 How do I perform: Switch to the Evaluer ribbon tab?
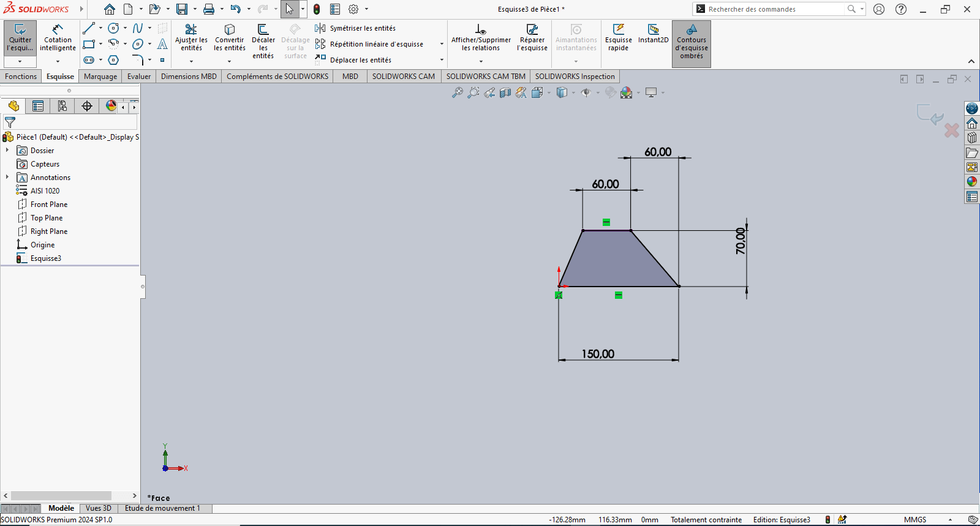139,77
